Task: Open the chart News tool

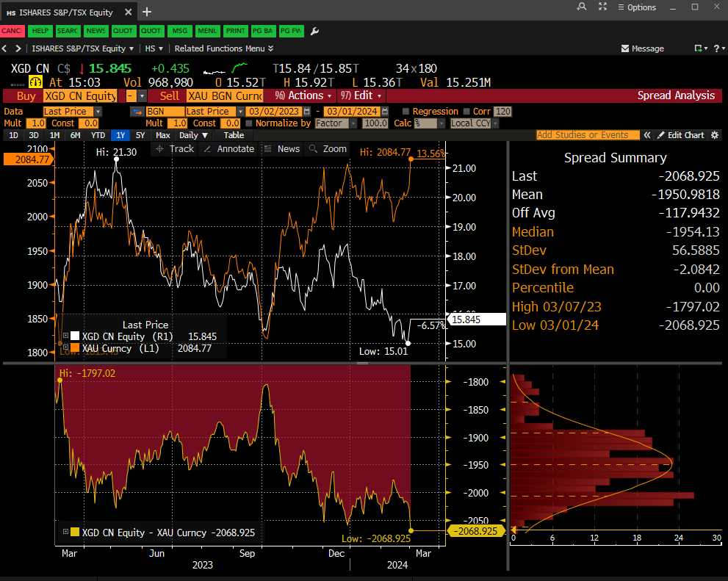Action: point(282,149)
